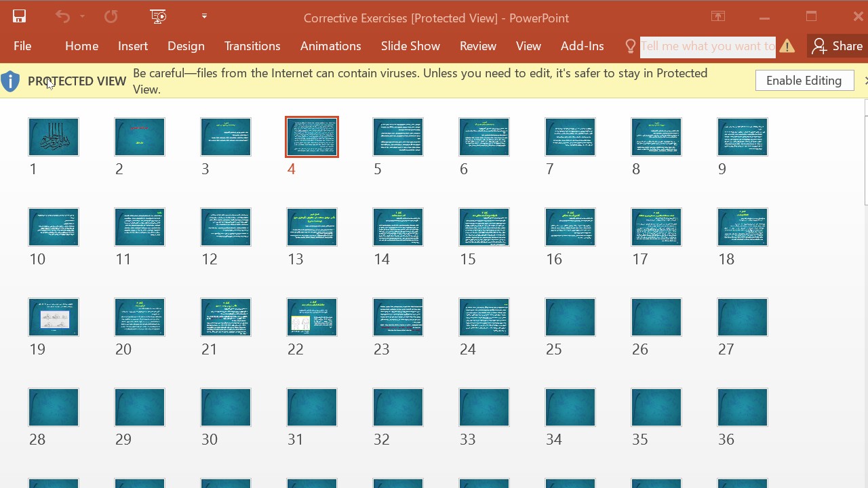Select blank slide 25 thumbnail
The image size is (868, 488).
(x=570, y=317)
